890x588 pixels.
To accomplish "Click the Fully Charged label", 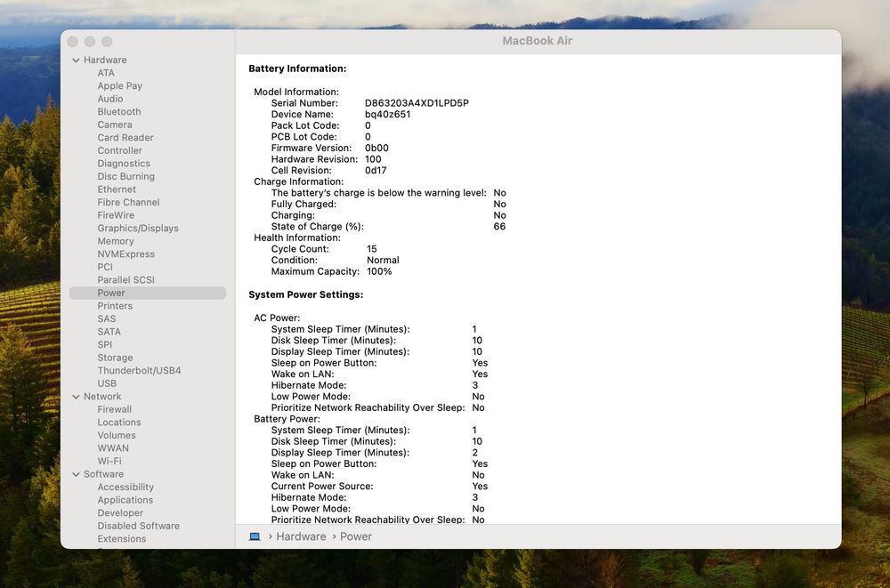I will pos(303,205).
